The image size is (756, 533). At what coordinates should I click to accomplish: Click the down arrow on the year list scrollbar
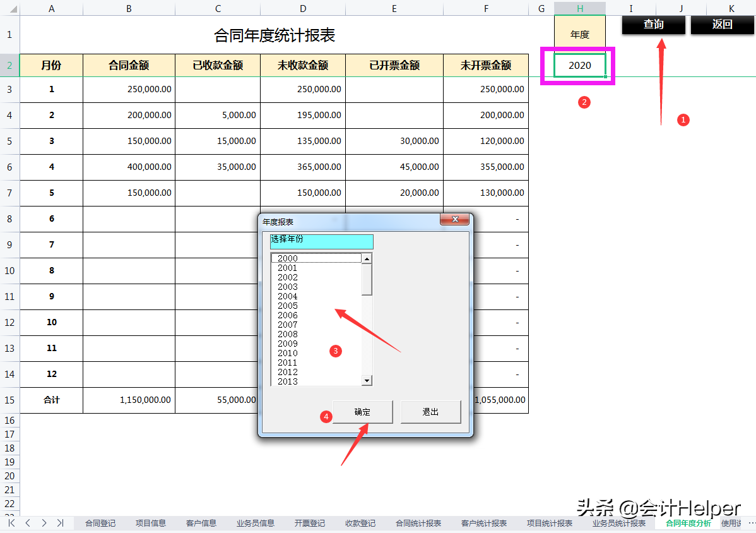(x=367, y=380)
